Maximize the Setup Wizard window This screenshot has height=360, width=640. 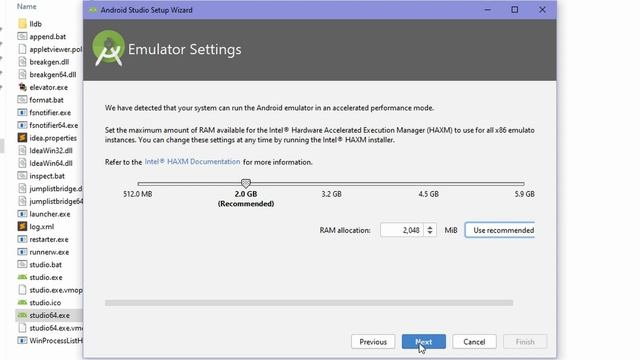(515, 10)
